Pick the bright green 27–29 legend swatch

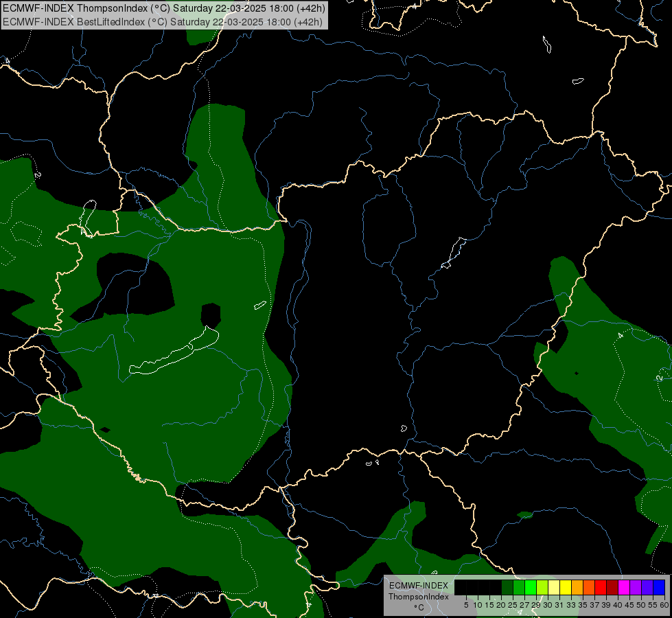(x=531, y=587)
